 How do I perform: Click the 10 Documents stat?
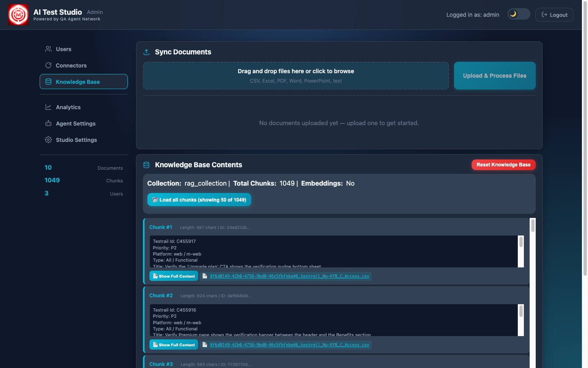click(x=84, y=168)
